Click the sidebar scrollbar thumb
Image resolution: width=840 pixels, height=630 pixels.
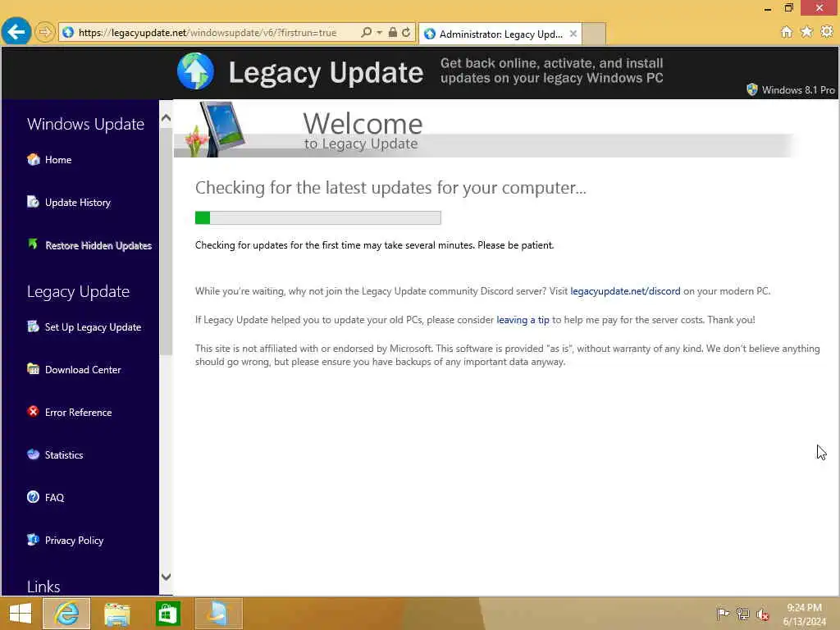(166, 241)
